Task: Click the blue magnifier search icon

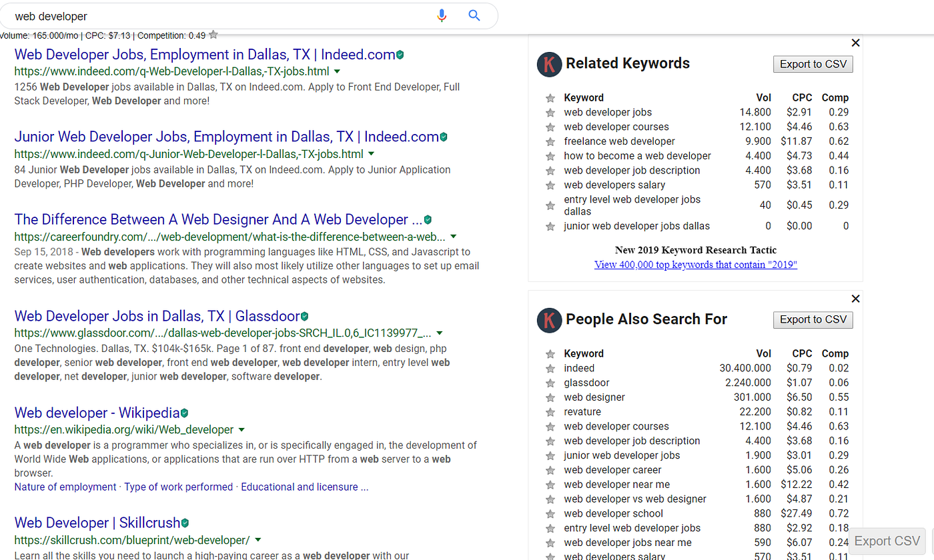Action: 474,15
